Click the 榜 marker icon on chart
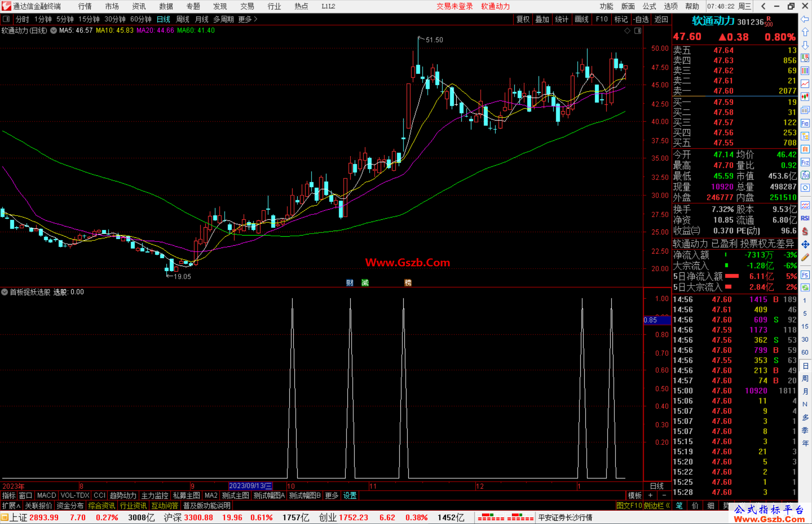 pos(408,282)
